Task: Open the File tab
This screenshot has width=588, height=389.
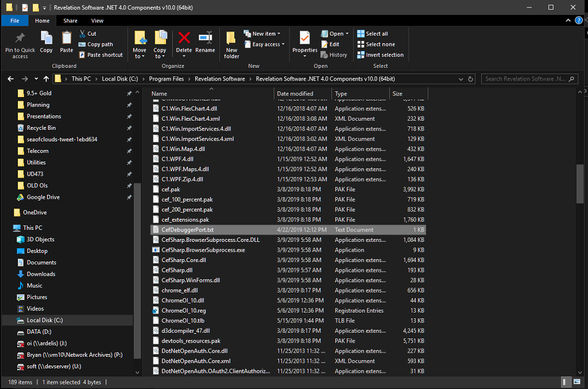Action: [x=14, y=21]
